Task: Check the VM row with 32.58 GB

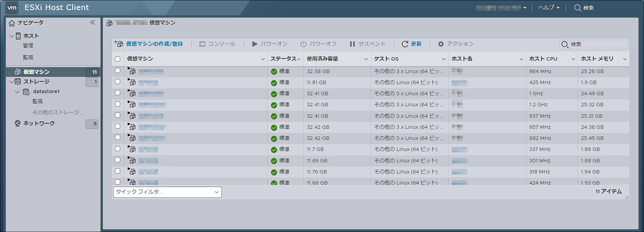Action: click(118, 71)
